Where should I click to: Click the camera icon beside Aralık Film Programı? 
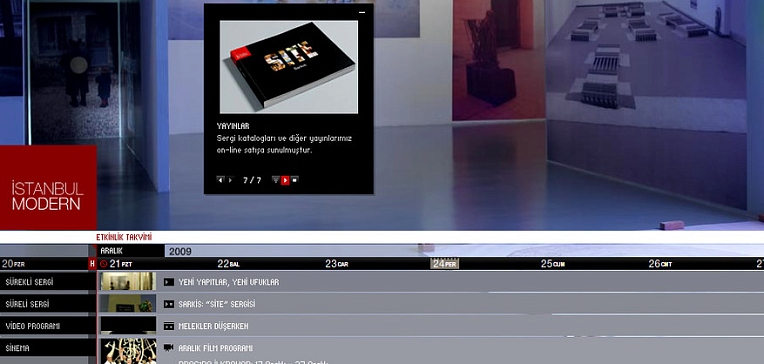click(169, 347)
